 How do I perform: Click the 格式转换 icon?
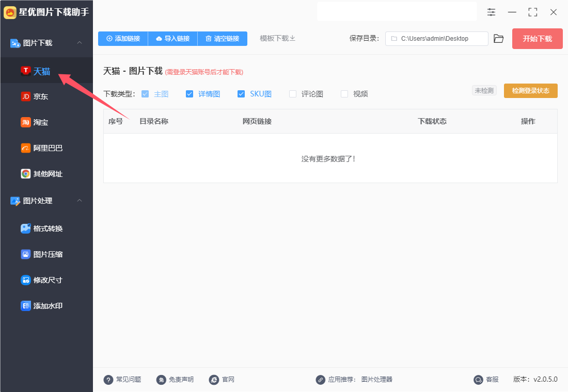pyautogui.click(x=26, y=228)
